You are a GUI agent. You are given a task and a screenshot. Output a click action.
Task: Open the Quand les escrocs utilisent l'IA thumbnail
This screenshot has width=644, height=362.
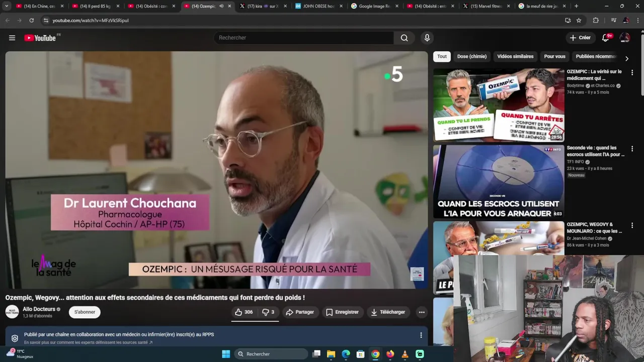[x=499, y=182]
